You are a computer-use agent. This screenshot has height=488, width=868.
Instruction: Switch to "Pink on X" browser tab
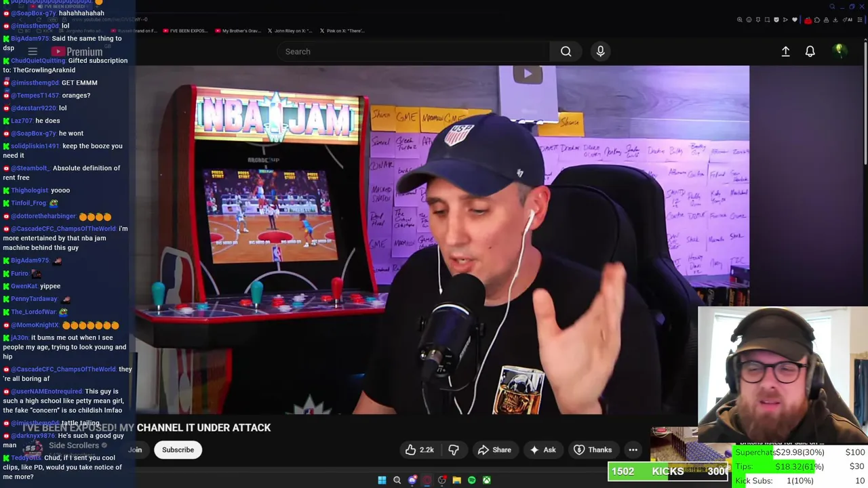coord(342,30)
